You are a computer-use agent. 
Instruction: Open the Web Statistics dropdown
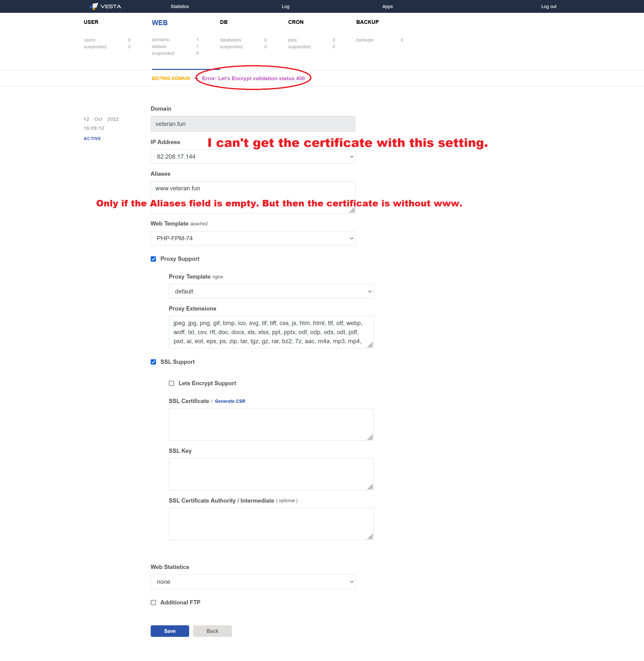click(x=253, y=582)
